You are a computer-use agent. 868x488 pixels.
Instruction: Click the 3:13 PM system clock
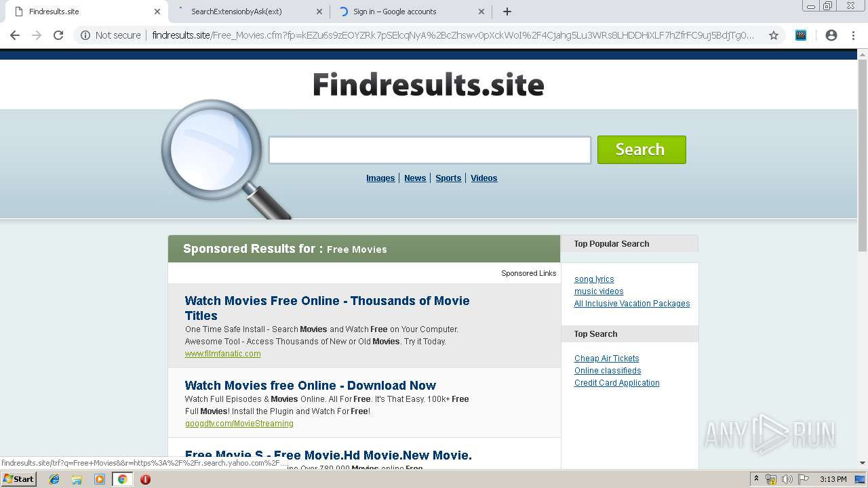(x=833, y=479)
